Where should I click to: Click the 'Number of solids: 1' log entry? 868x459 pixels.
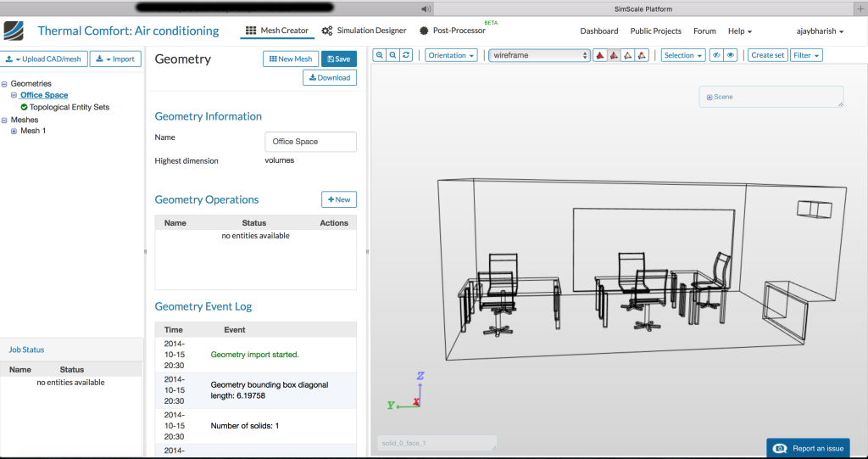[x=245, y=426]
